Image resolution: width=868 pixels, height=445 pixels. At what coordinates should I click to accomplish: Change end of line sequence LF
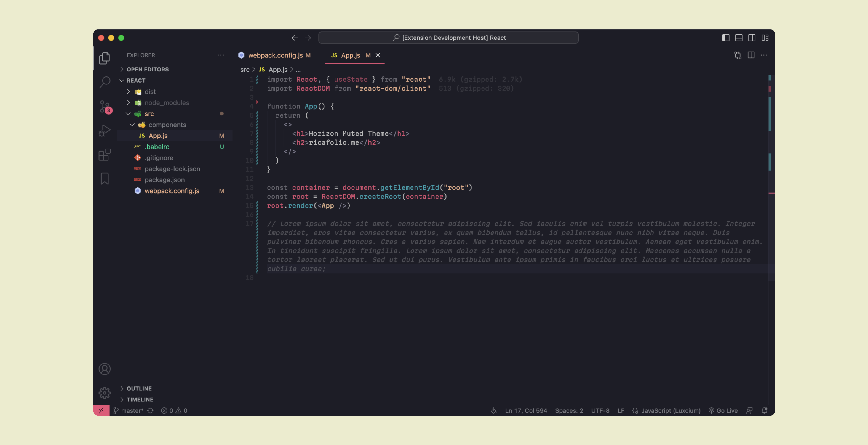pyautogui.click(x=621, y=410)
